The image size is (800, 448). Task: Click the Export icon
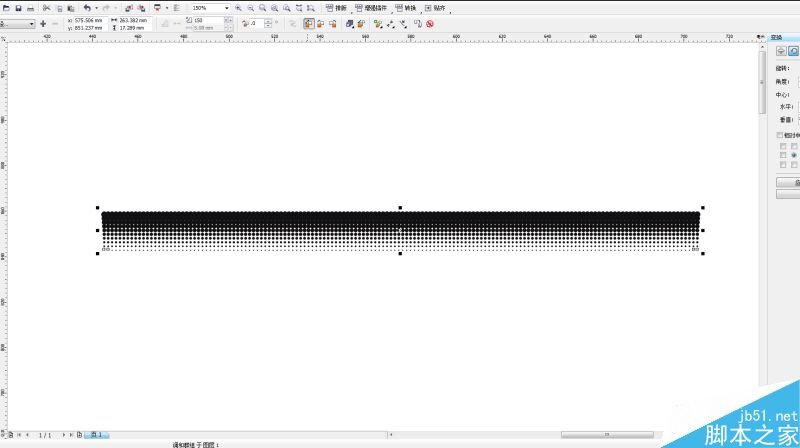pyautogui.click(x=141, y=8)
